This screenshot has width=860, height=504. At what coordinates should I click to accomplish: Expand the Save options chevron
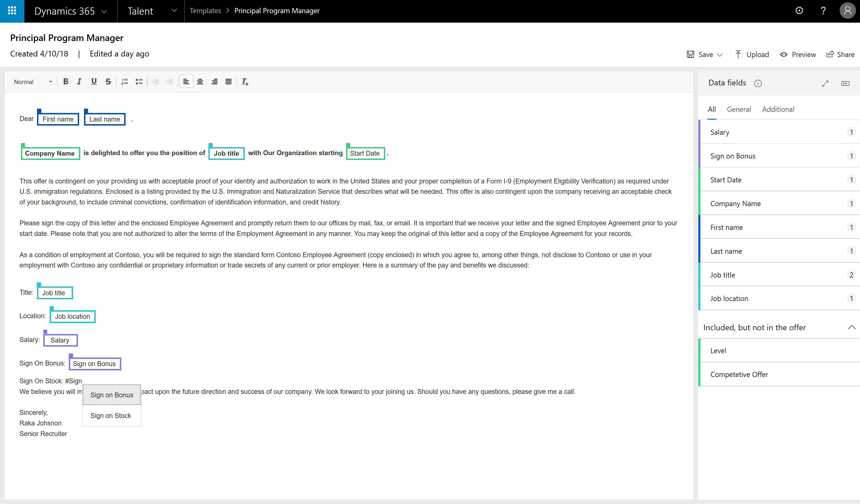tap(720, 55)
